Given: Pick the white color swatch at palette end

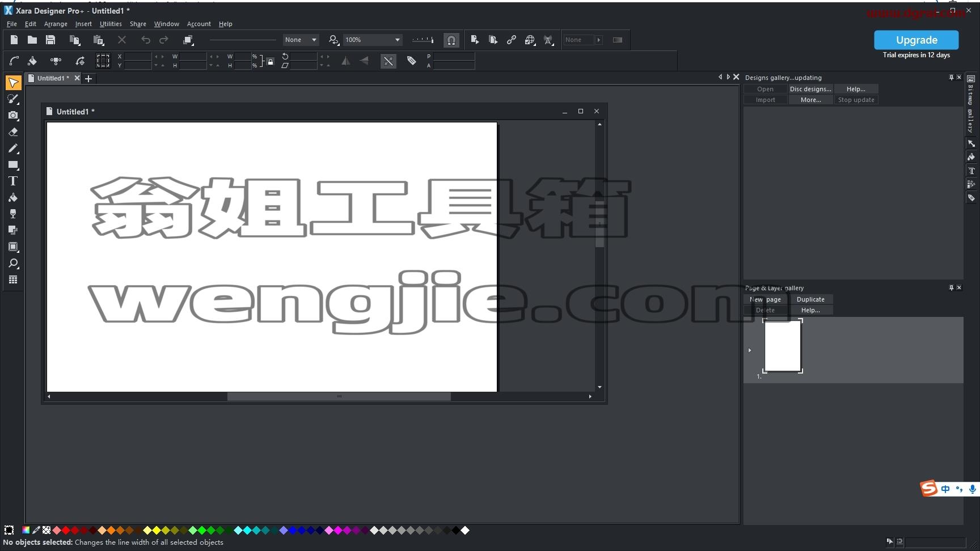Looking at the screenshot, I should tap(465, 530).
